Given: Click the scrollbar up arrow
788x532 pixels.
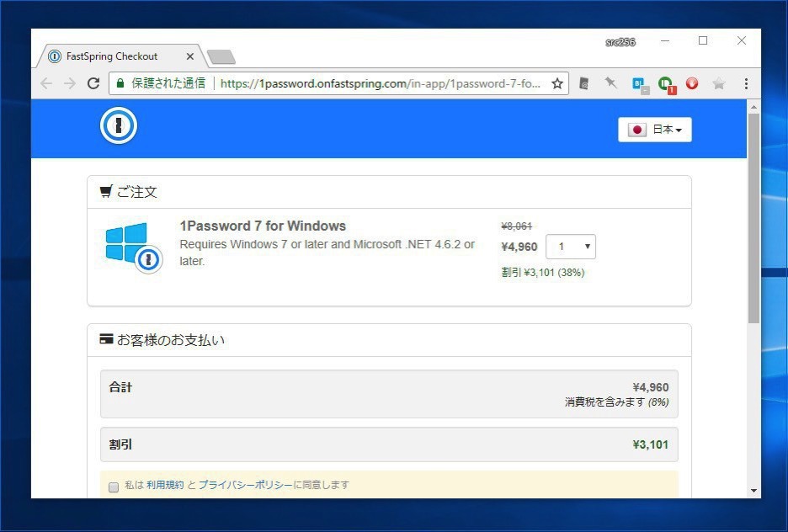Looking at the screenshot, I should click(753, 107).
